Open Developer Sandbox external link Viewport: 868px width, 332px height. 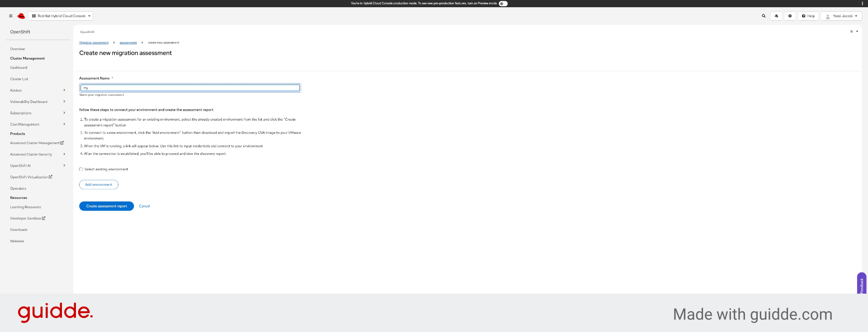click(x=28, y=219)
